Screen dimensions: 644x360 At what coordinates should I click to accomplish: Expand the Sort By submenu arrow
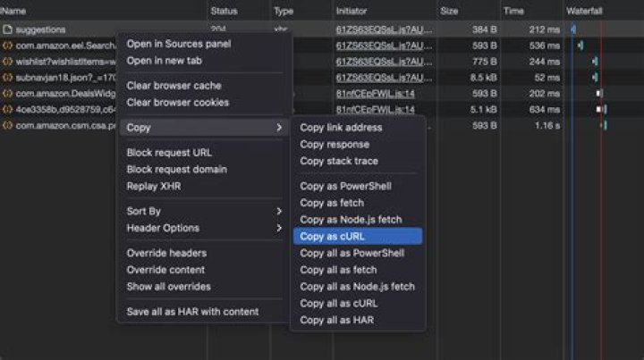(x=279, y=211)
